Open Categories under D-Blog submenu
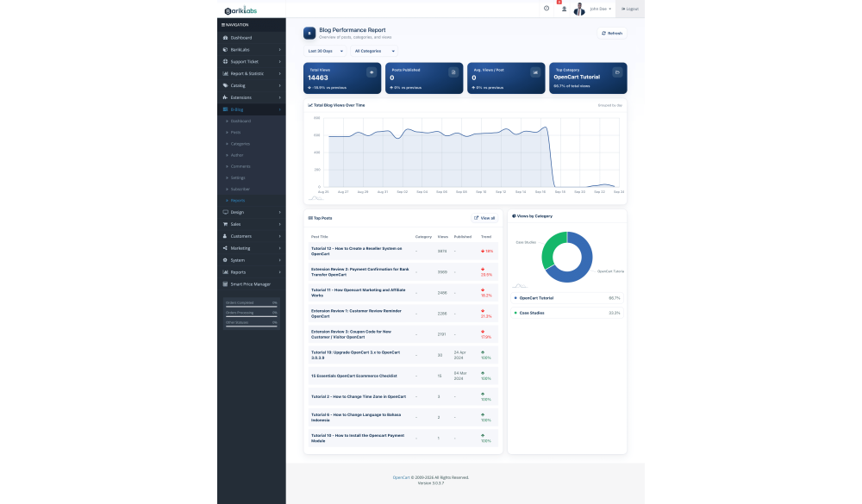This screenshot has height=504, width=862. tap(240, 144)
